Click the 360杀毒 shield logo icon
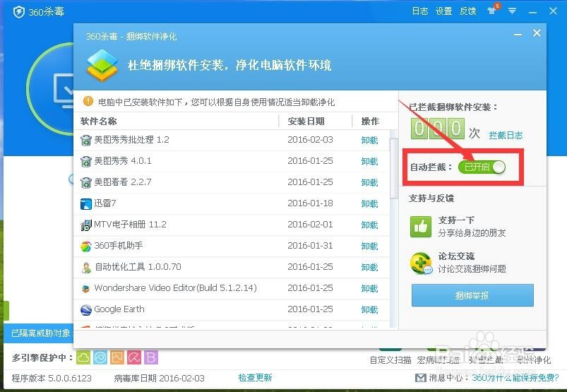The image size is (567, 392). point(18,12)
